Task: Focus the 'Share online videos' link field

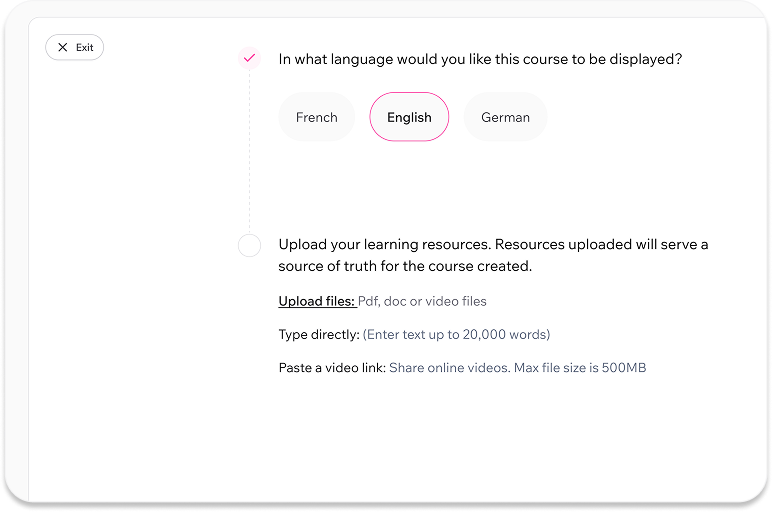Action: [x=450, y=368]
